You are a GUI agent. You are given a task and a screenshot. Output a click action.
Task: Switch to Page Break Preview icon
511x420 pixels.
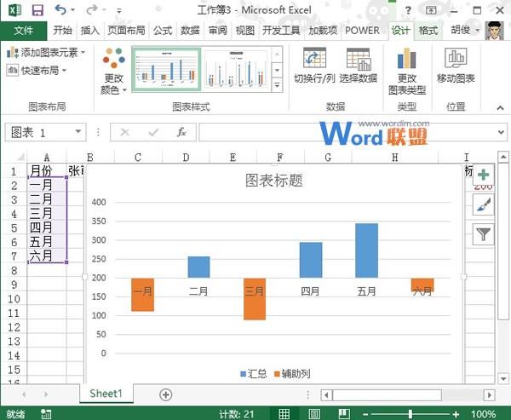pos(344,413)
